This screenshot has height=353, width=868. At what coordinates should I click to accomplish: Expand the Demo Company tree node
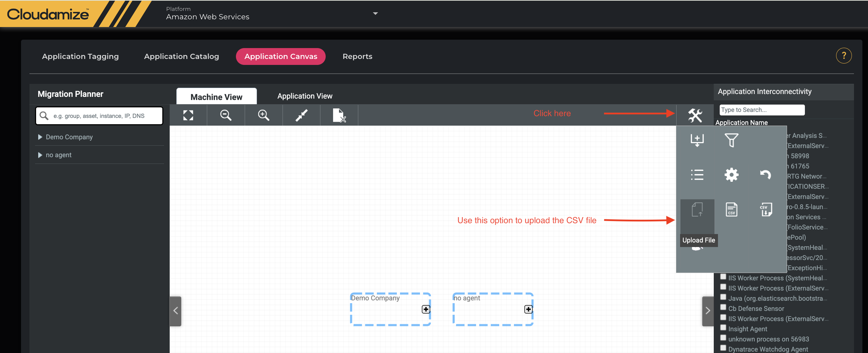(40, 137)
